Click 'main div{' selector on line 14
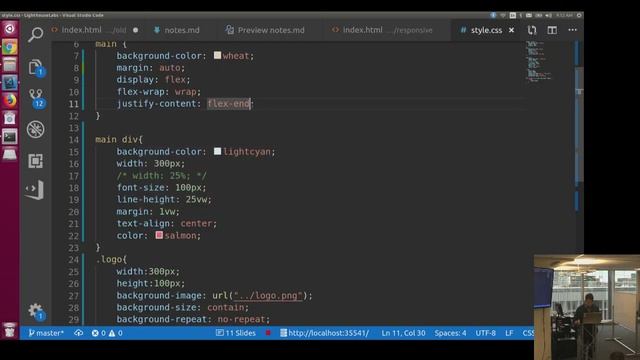Viewport: 640px width, 360px height. 119,140
